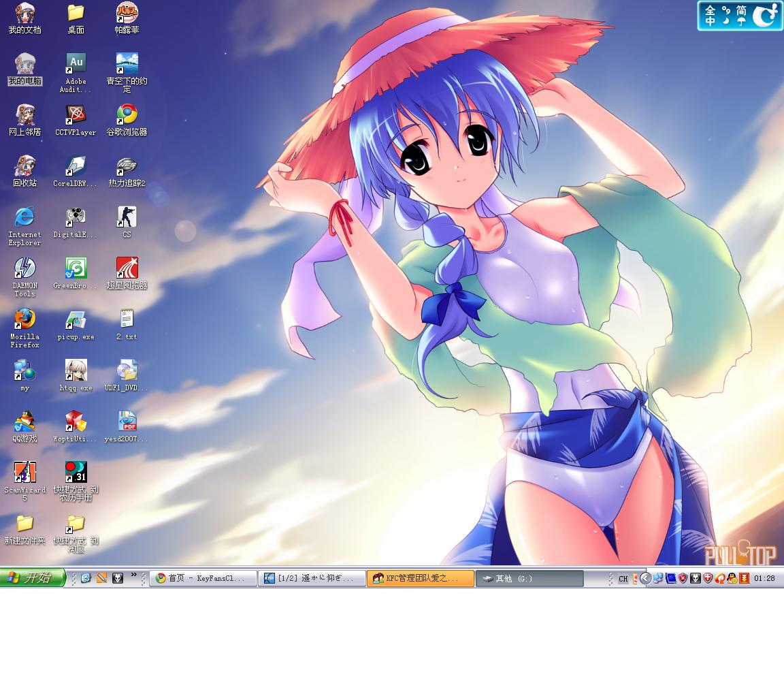784x681 pixels.
Task: Open the WoptiUti... shortcut
Action: [76, 427]
